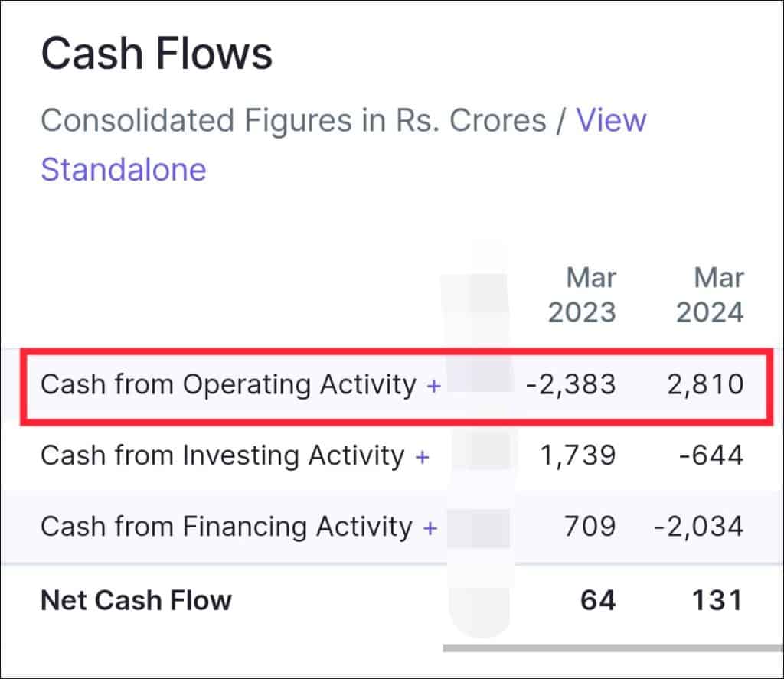Click the 2,810 operating cash value
The image size is (784, 679).
705,384
